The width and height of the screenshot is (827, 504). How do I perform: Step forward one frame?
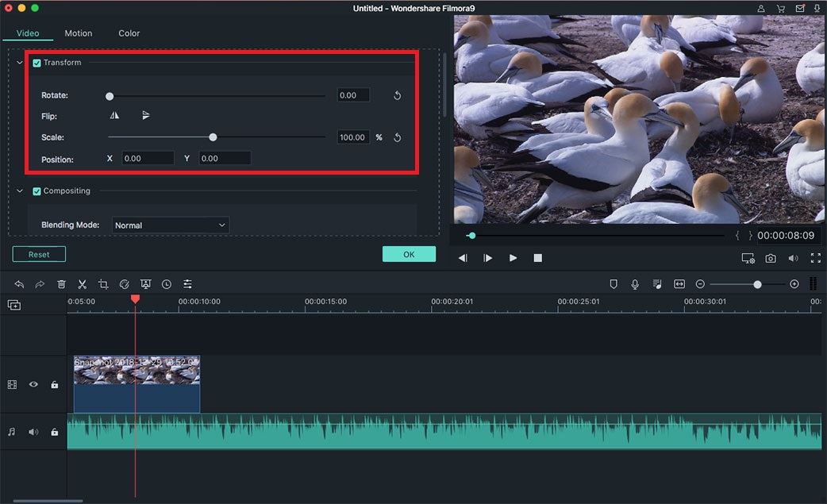pyautogui.click(x=488, y=258)
